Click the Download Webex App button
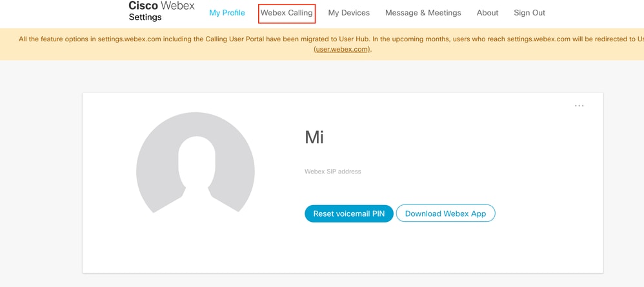This screenshot has height=287, width=644. coord(446,213)
